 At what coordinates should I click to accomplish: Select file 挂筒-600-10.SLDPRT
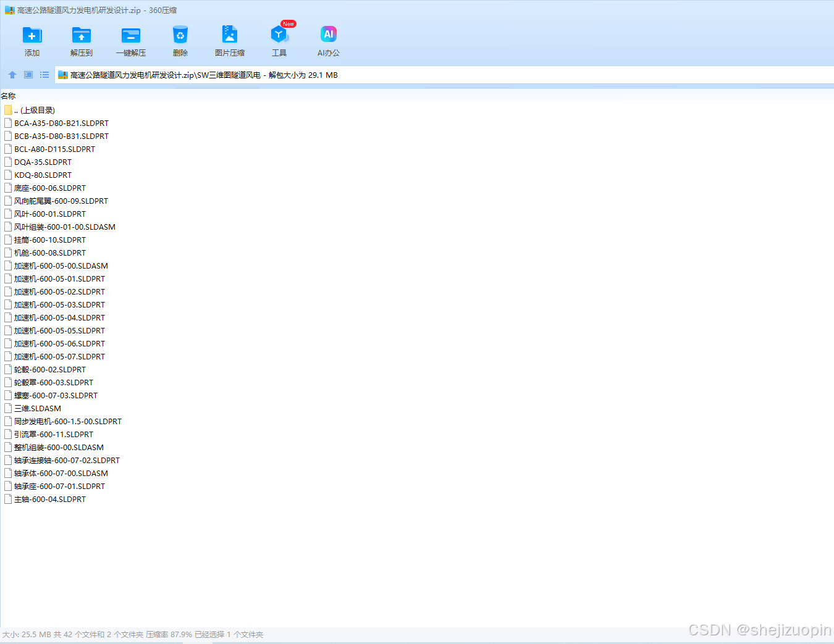click(45, 240)
